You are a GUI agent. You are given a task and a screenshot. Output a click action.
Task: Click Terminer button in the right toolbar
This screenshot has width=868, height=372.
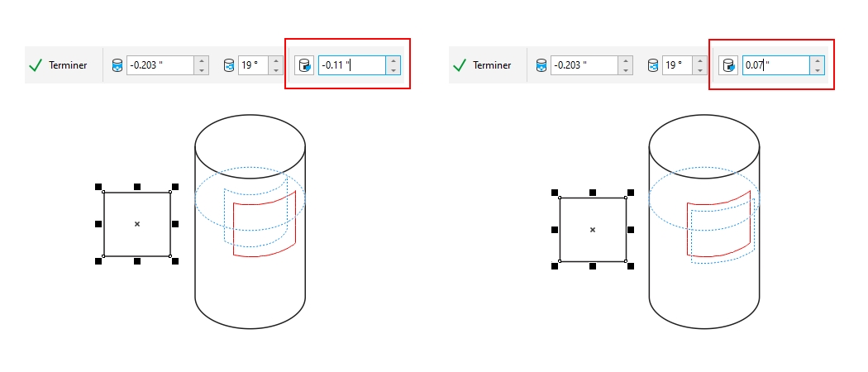pos(481,65)
